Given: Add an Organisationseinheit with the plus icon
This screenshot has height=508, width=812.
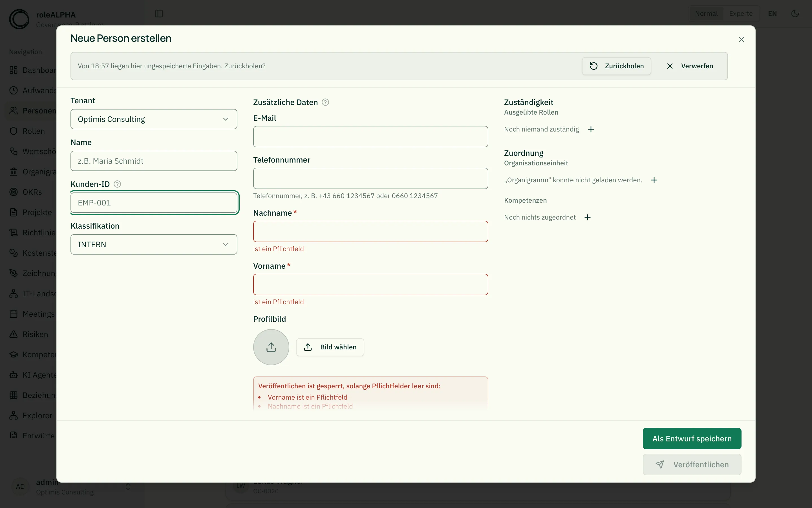Looking at the screenshot, I should point(654,180).
